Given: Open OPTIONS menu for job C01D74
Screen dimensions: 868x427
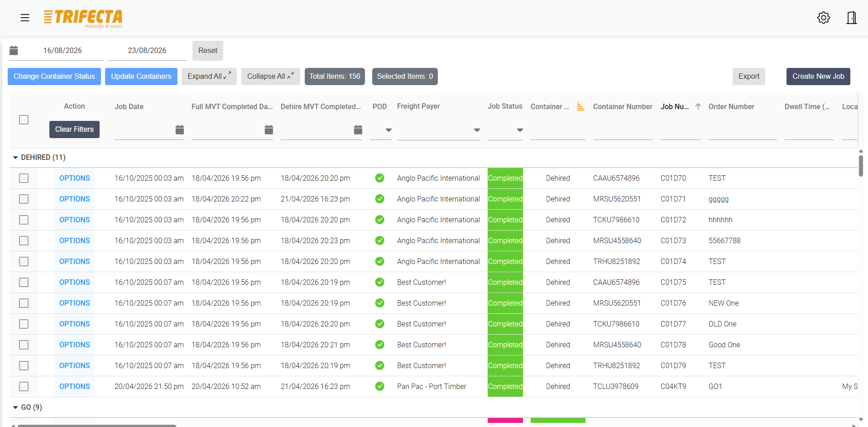Looking at the screenshot, I should point(75,262).
